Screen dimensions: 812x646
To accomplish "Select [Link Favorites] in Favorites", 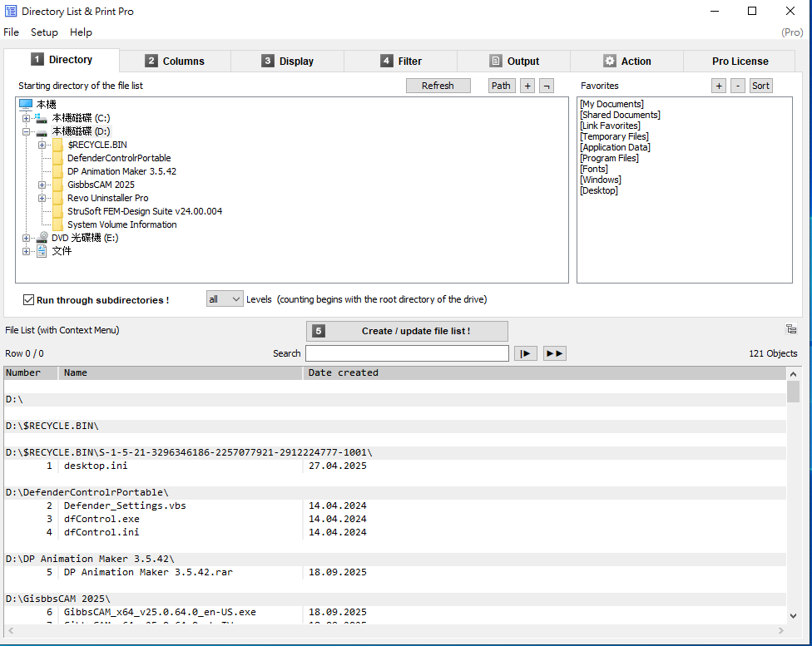I will point(610,126).
